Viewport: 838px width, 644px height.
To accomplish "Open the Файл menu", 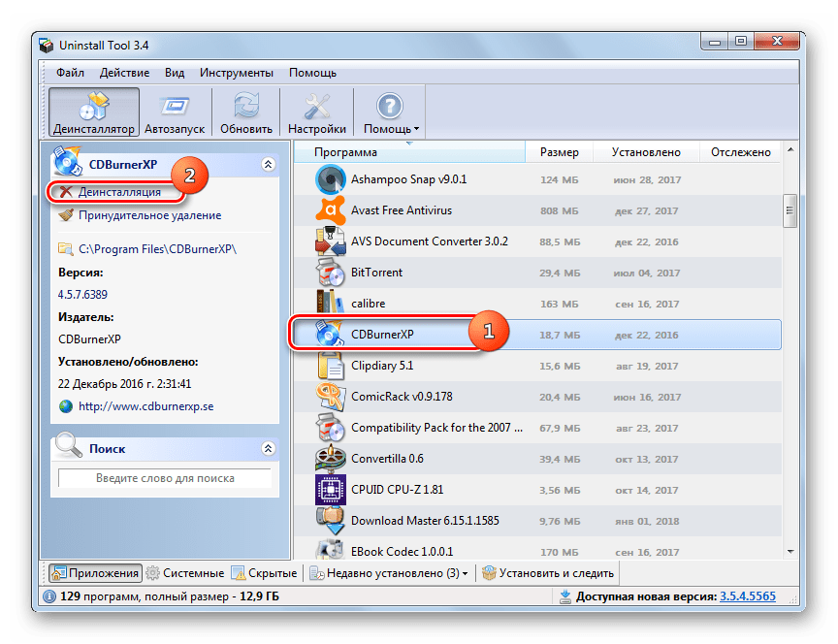I will pyautogui.click(x=70, y=73).
